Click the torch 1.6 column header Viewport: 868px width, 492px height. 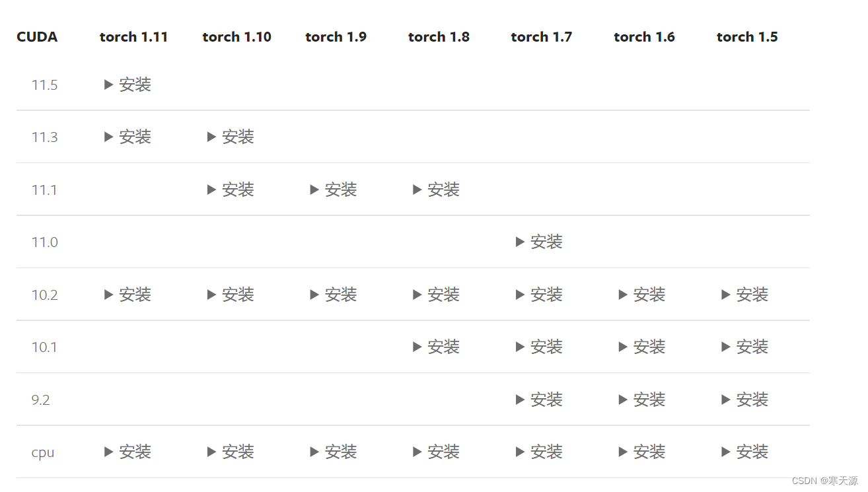tap(645, 37)
